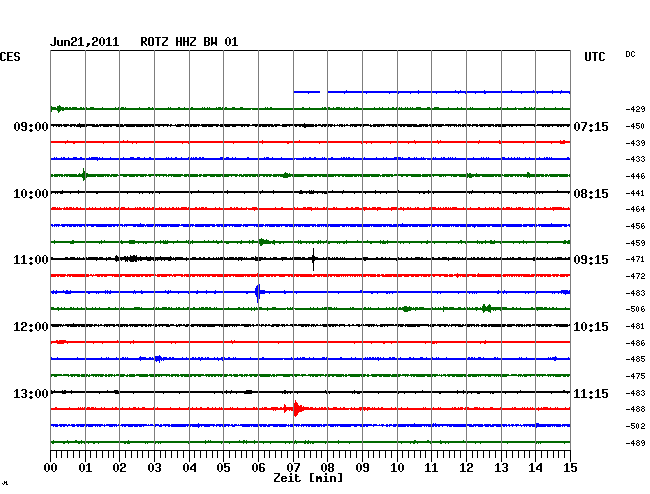Click the 11:15 UTC time label
This screenshot has width=650, height=494.
pyautogui.click(x=591, y=393)
